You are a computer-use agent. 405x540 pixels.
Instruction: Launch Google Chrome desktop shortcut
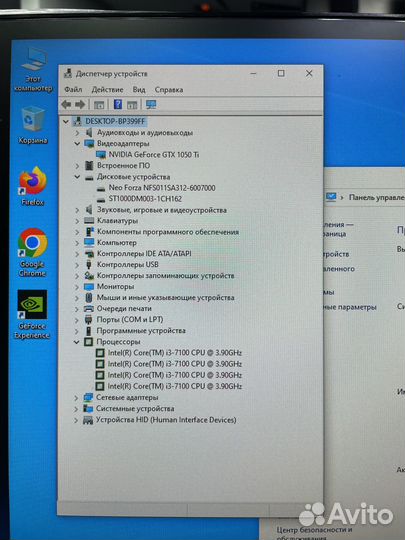(32, 252)
